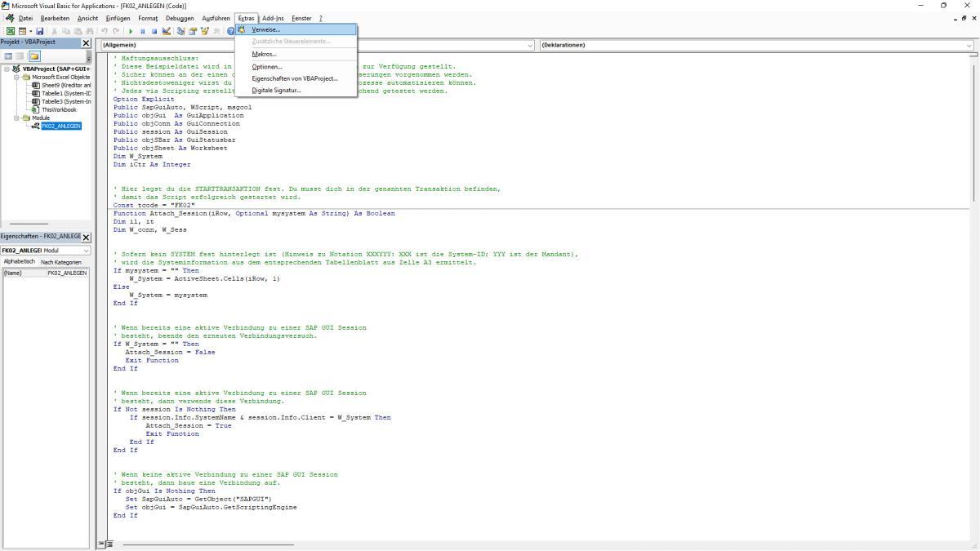Image resolution: width=980 pixels, height=551 pixels.
Task: Select Verweise... in the Extras menu
Action: [x=265, y=29]
